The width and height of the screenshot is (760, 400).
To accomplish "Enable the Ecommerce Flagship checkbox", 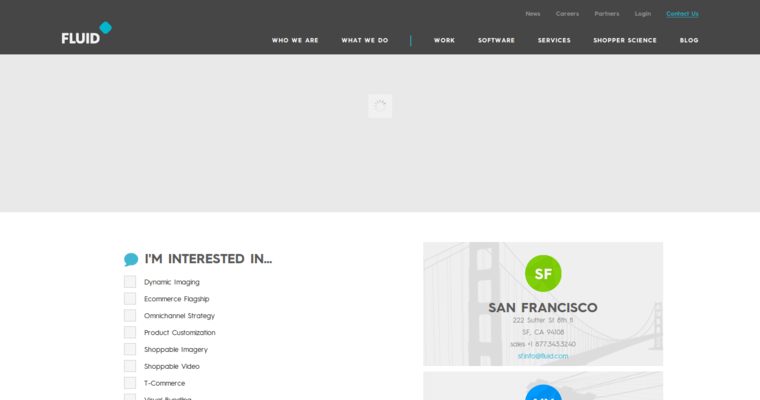I will pyautogui.click(x=130, y=299).
